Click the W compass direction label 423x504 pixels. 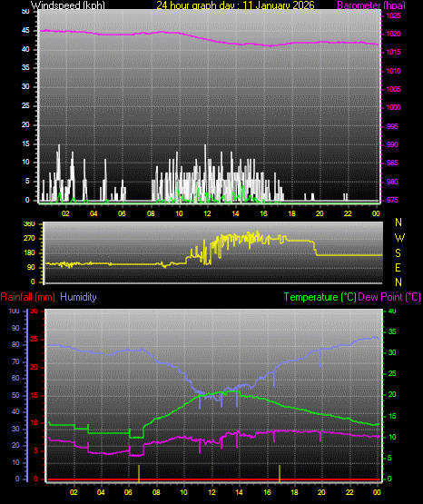399,238
